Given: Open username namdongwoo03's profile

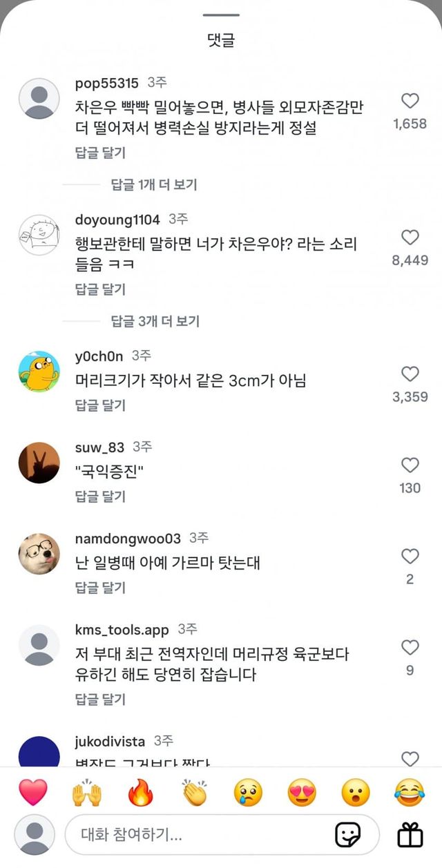Looking at the screenshot, I should pyautogui.click(x=128, y=538).
